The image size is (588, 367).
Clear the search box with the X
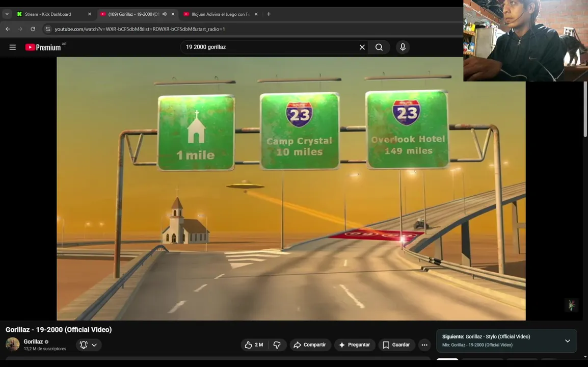point(362,47)
